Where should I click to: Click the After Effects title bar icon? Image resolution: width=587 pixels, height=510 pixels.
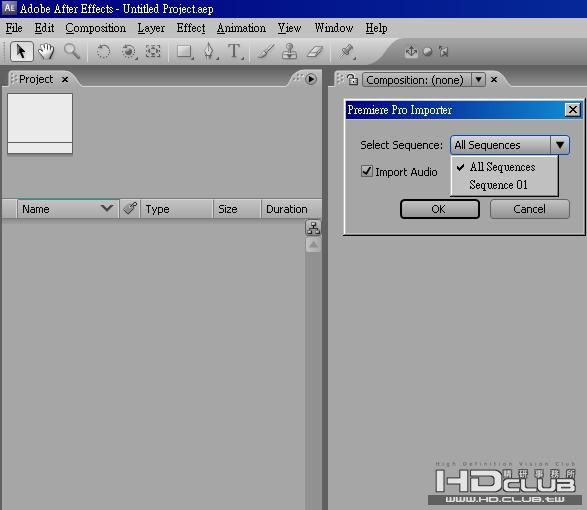9,8
